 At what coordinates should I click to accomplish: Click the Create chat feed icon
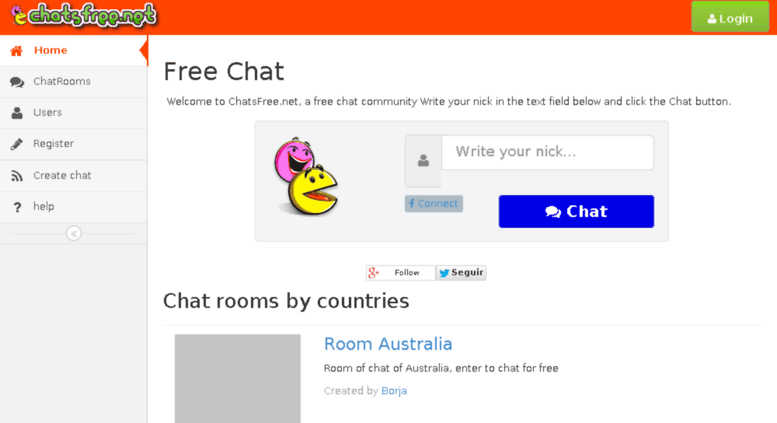tap(17, 176)
